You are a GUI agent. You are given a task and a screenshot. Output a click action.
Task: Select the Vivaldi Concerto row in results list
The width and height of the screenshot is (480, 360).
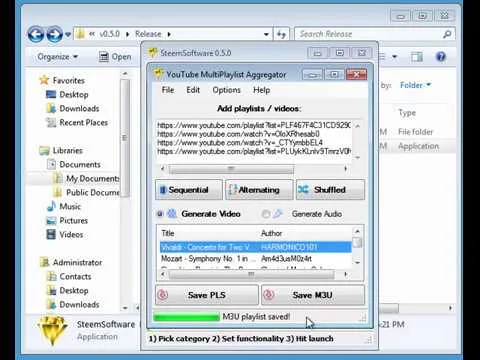pyautogui.click(x=255, y=247)
